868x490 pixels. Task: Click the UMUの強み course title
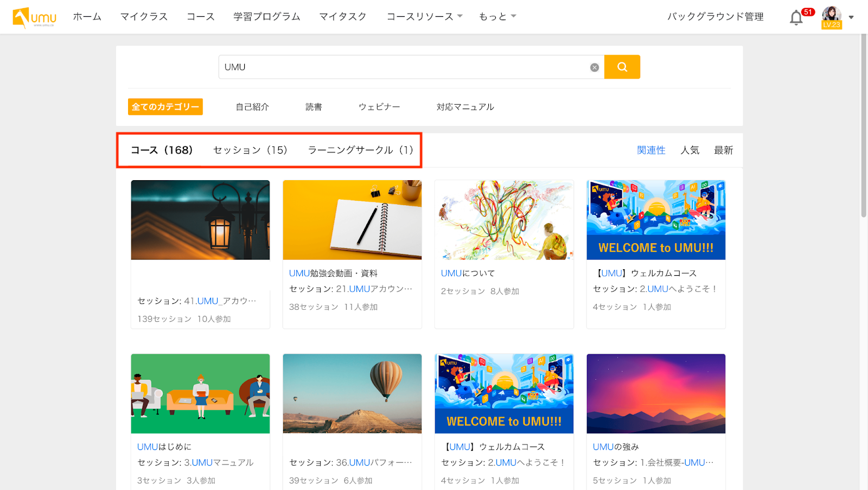(x=616, y=447)
